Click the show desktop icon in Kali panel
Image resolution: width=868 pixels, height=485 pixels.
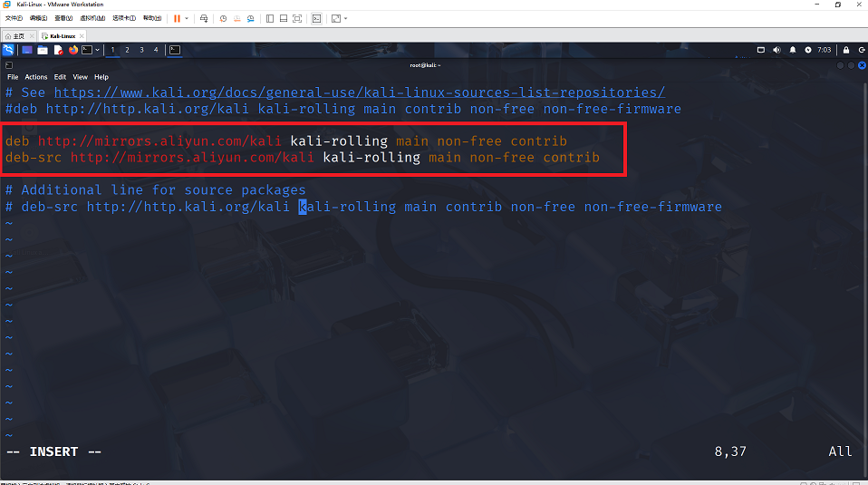pos(26,50)
